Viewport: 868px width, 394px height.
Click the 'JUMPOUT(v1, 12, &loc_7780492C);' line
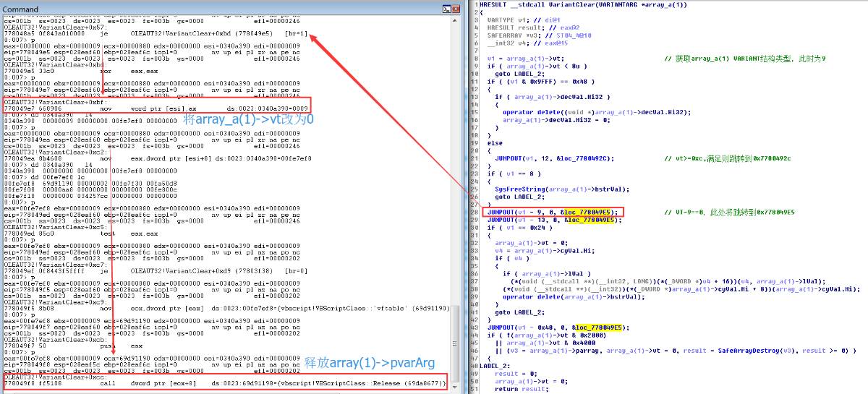(x=555, y=157)
